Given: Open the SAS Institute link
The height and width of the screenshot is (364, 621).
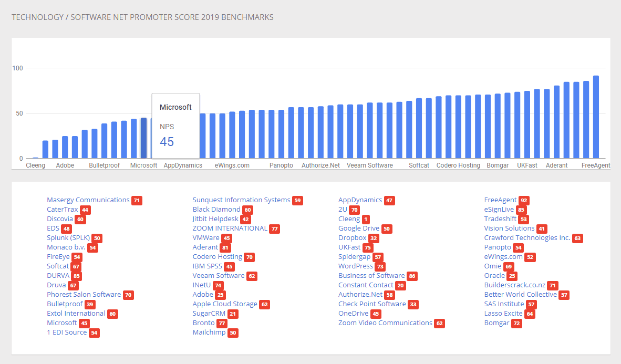Looking at the screenshot, I should tap(504, 304).
